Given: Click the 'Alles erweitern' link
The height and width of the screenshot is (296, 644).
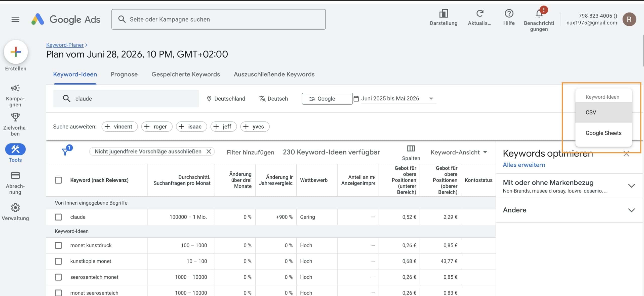Looking at the screenshot, I should coord(524,165).
